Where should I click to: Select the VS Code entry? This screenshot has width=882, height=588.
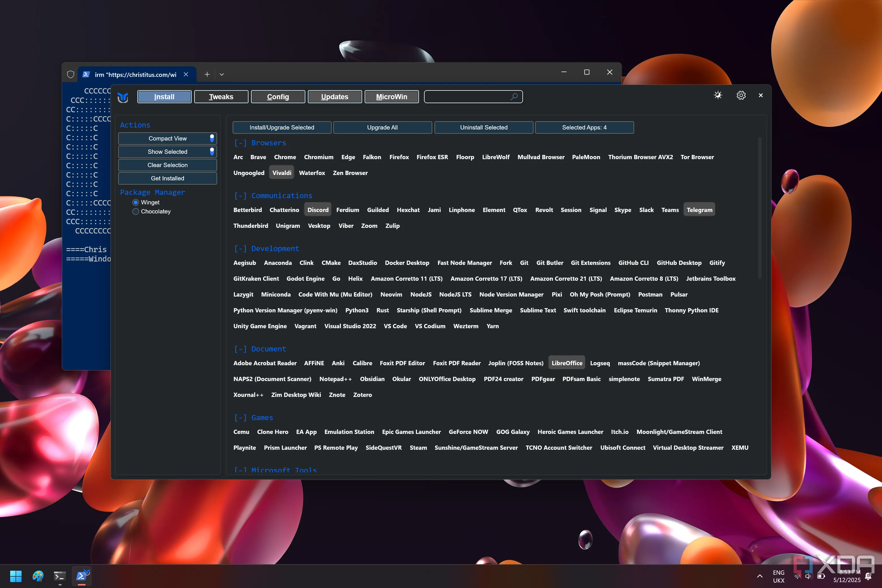point(395,326)
